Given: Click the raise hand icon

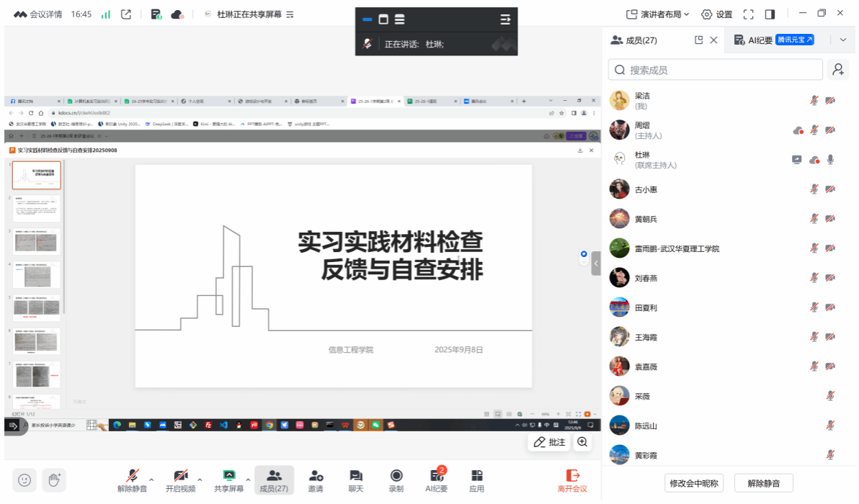Looking at the screenshot, I should [54, 480].
